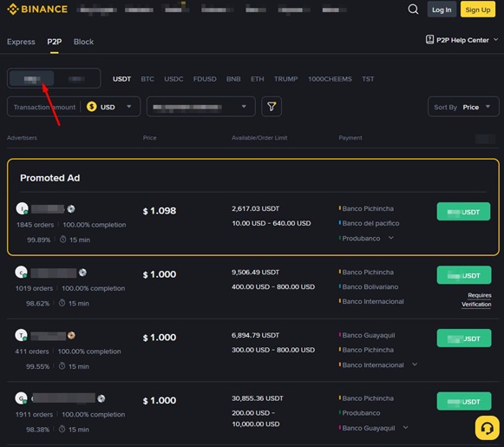Choose the BNB crypto tab
Screen dimensions: 504x447
pyautogui.click(x=233, y=79)
